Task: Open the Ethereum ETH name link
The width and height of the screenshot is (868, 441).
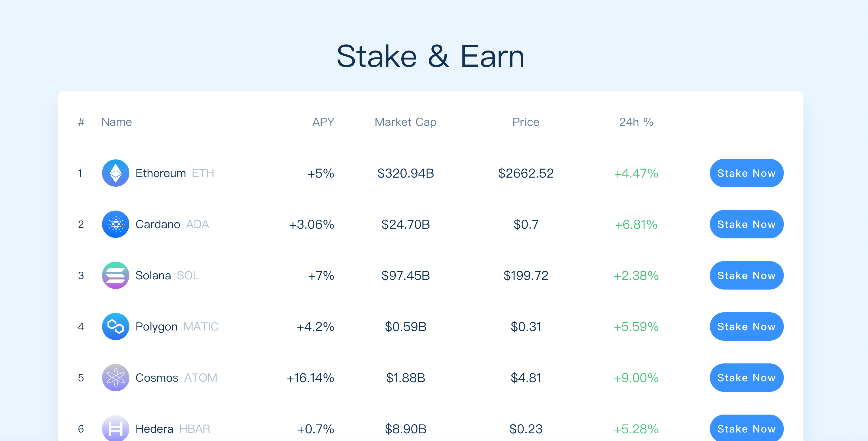Action: [175, 173]
